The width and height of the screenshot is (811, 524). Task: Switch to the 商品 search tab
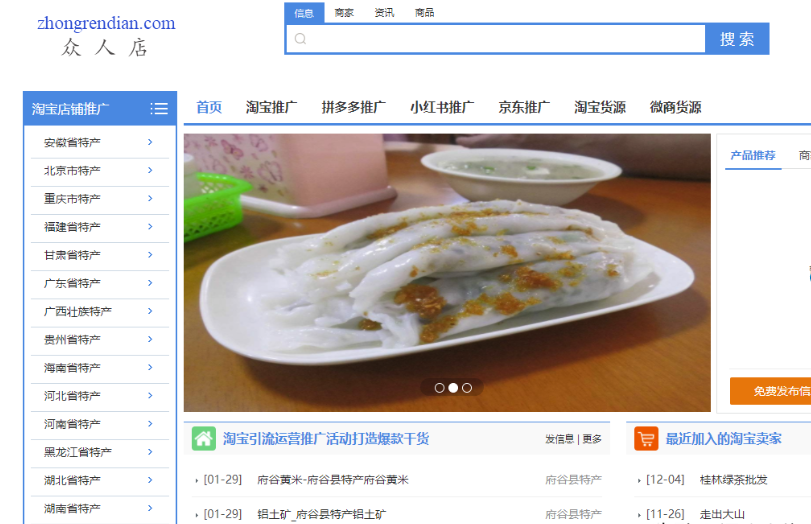425,13
